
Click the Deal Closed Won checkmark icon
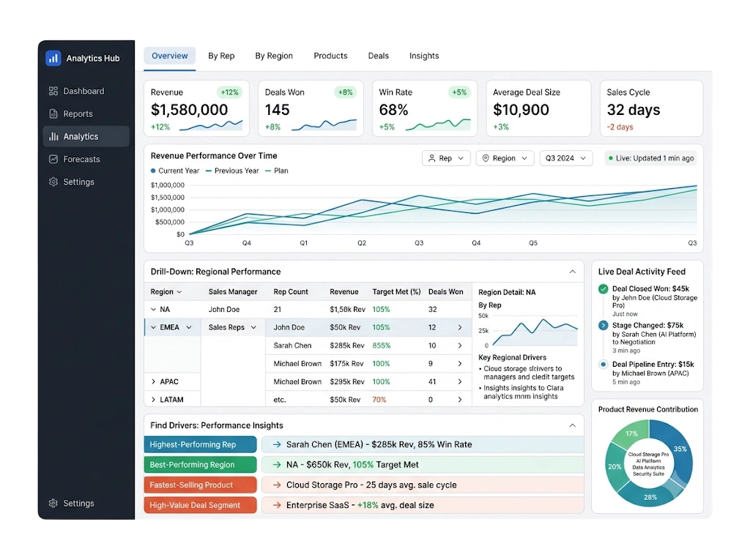pos(604,289)
